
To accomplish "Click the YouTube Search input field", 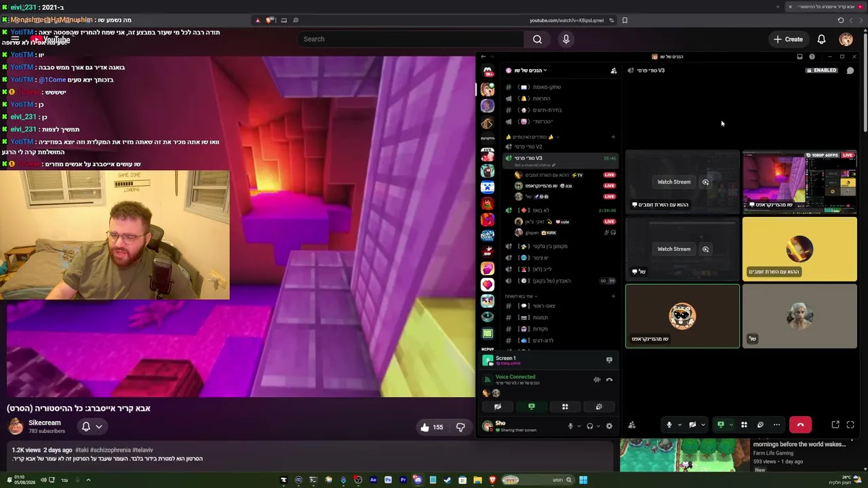I will click(410, 39).
